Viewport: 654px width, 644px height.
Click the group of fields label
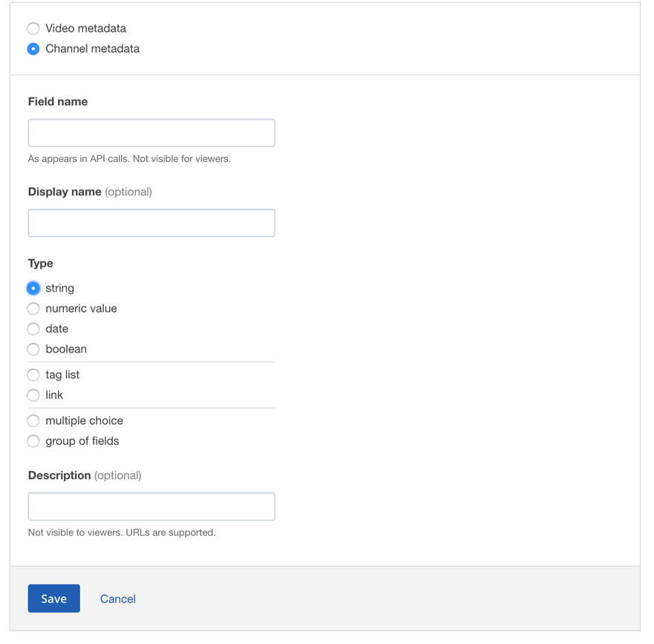[x=82, y=441]
